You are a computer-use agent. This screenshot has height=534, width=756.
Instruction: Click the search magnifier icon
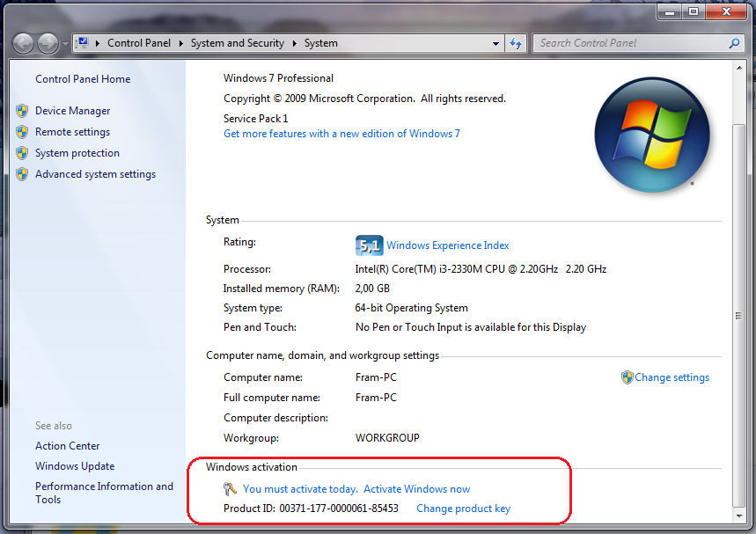(734, 43)
